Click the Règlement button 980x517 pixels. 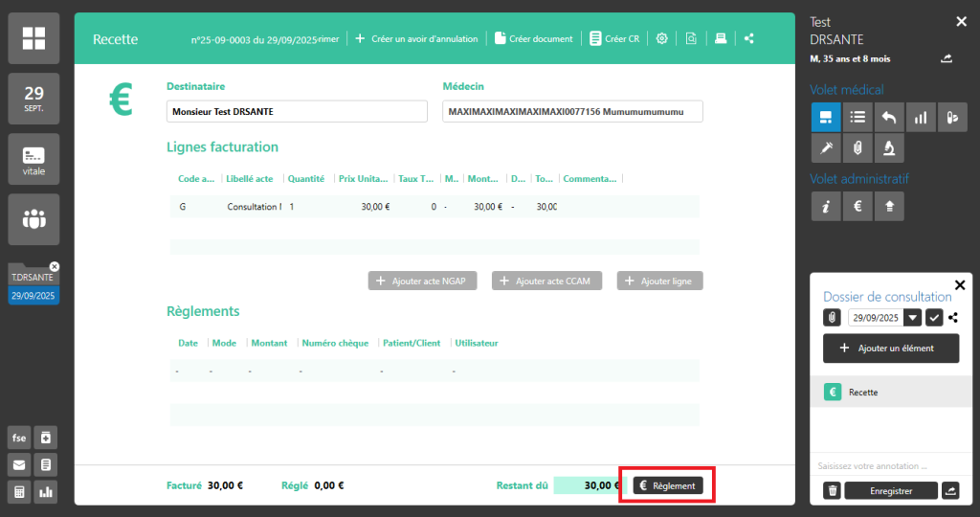(668, 485)
